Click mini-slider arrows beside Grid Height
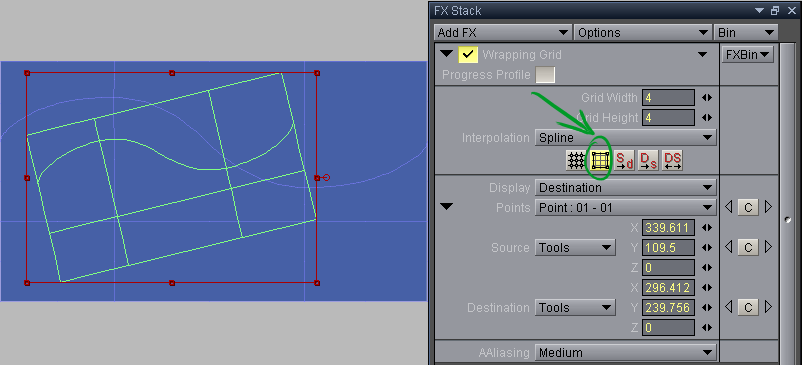Screen dimensions: 802x365 pos(707,118)
